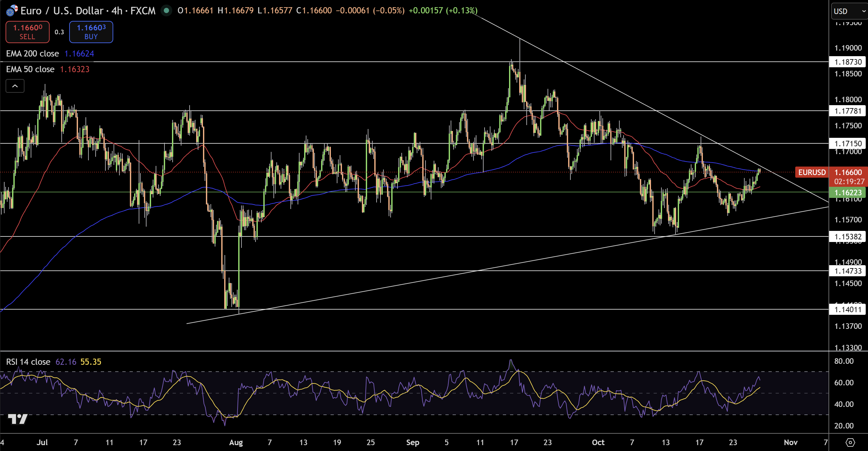
Task: Click the FXCM exchange label
Action: pos(143,10)
